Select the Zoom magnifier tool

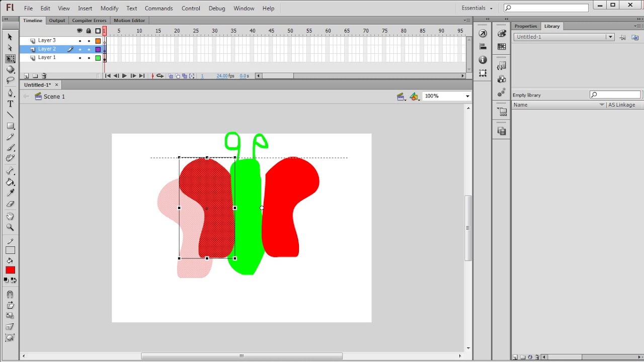[x=10, y=228]
